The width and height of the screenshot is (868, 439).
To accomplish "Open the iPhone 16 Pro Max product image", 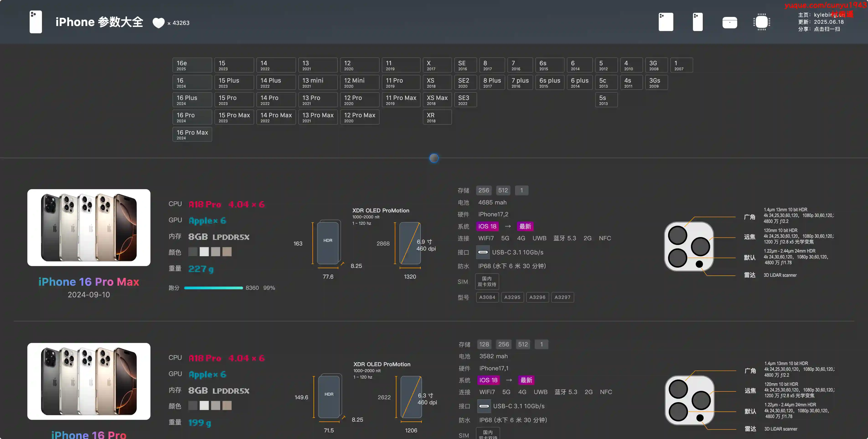I will pyautogui.click(x=89, y=227).
